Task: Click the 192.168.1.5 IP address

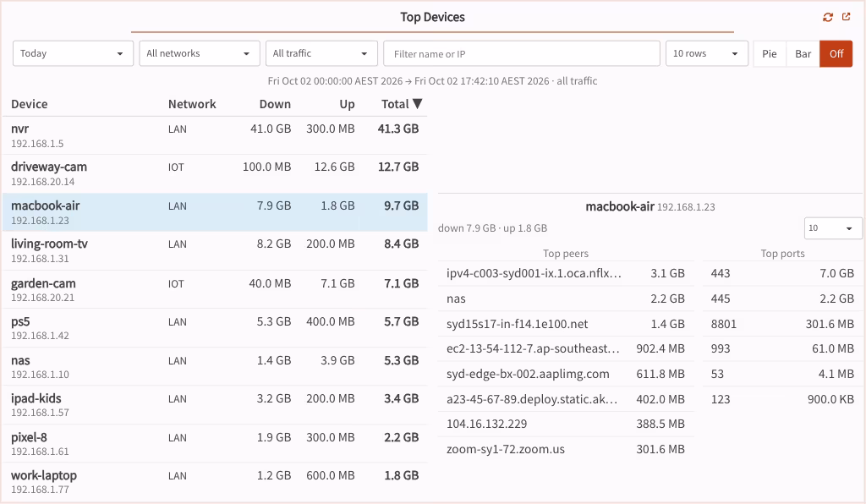Action: coord(37,144)
